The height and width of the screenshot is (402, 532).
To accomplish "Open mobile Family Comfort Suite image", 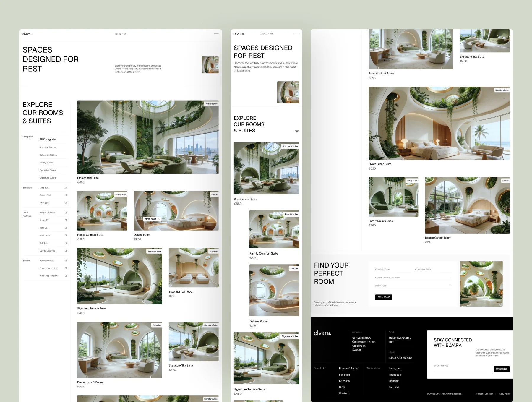I will 274,229.
